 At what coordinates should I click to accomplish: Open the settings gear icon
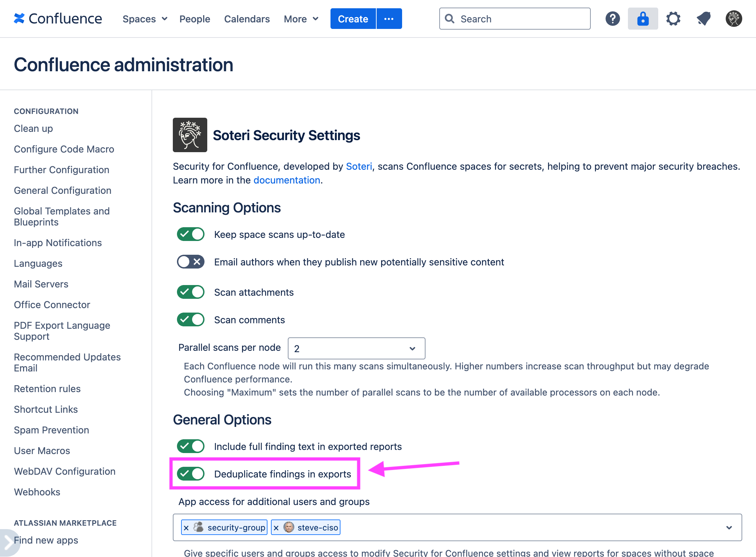[673, 19]
